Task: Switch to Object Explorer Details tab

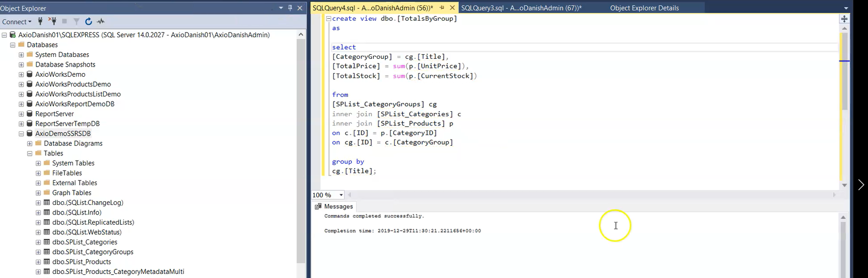Action: click(644, 8)
